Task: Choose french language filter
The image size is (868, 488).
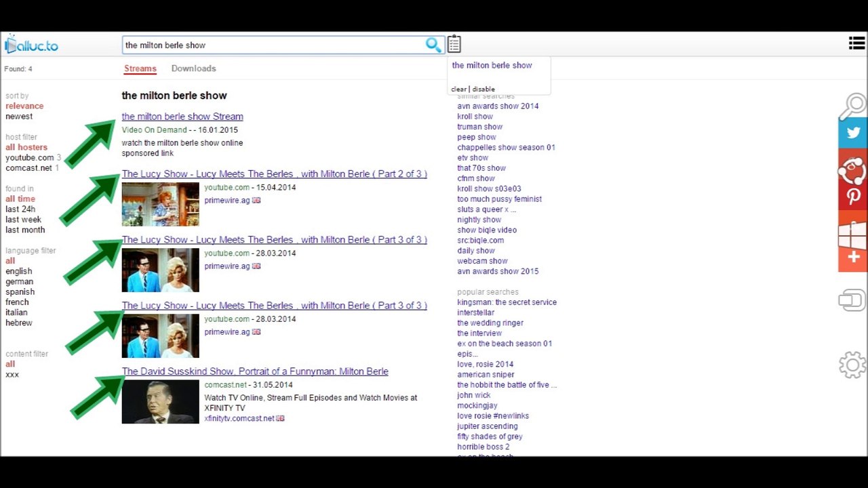Action: (x=17, y=302)
